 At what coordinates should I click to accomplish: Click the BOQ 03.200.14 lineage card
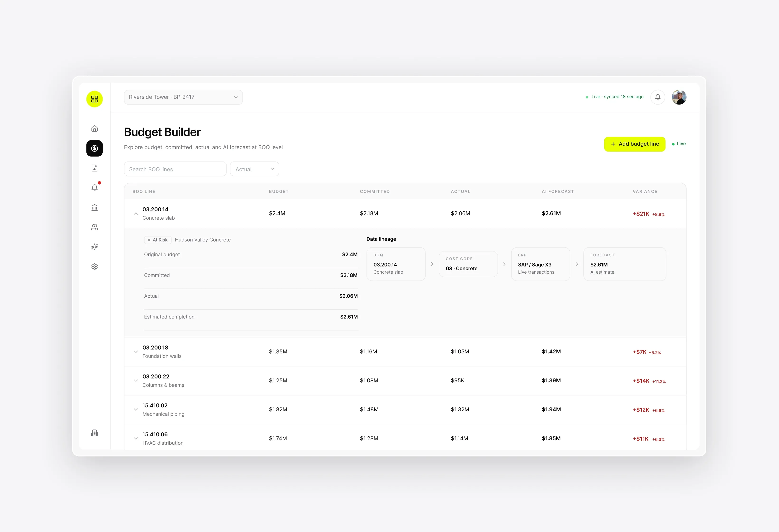pos(396,264)
